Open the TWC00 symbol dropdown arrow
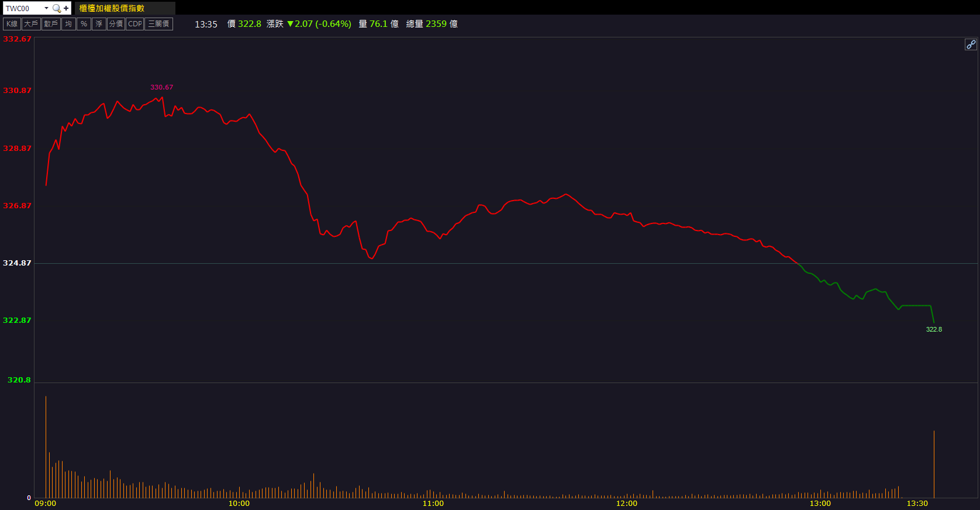 [46, 8]
